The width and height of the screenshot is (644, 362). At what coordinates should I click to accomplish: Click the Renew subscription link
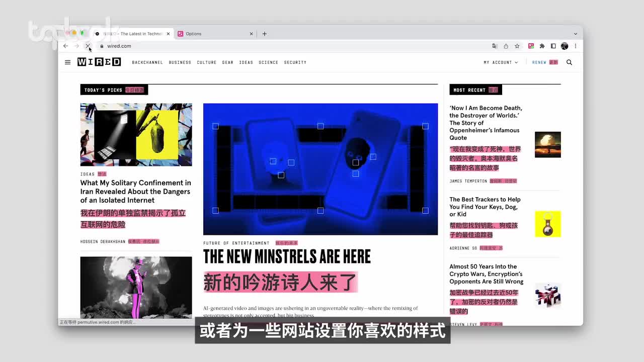(539, 62)
